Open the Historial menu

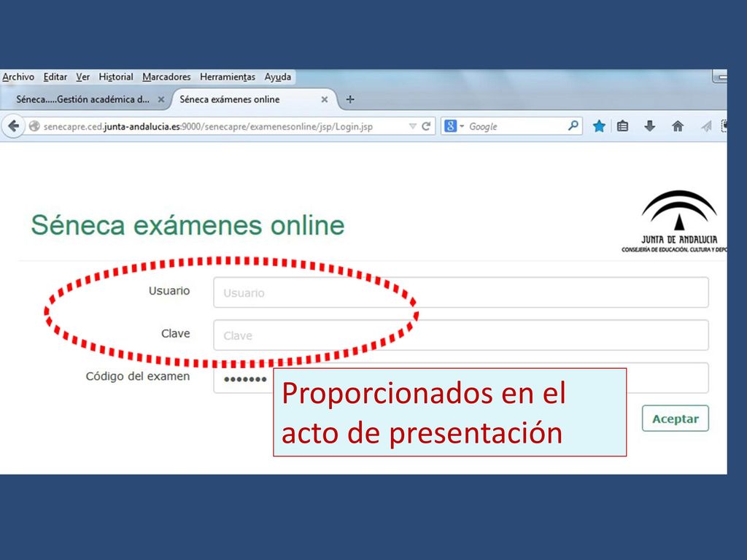116,77
